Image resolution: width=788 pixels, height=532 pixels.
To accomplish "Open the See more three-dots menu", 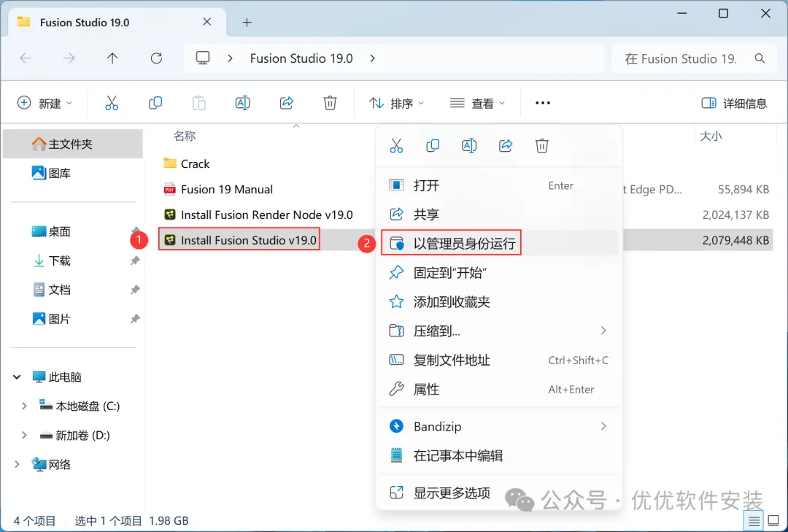I will (543, 103).
